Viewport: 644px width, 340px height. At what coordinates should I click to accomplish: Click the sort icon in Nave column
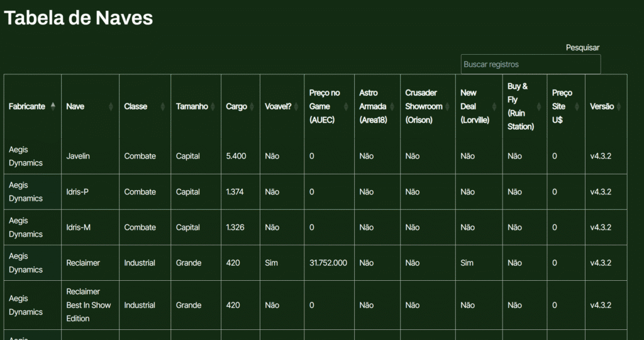point(111,106)
